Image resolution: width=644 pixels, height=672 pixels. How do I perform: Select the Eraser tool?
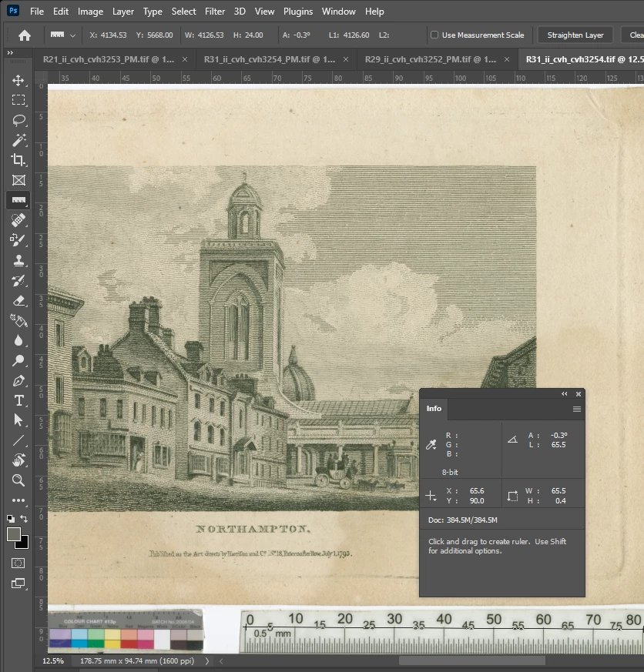click(18, 300)
